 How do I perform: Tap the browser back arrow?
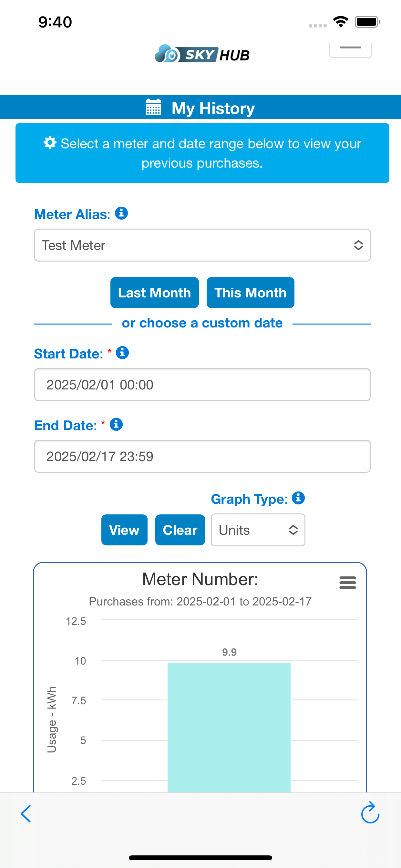pos(26,814)
